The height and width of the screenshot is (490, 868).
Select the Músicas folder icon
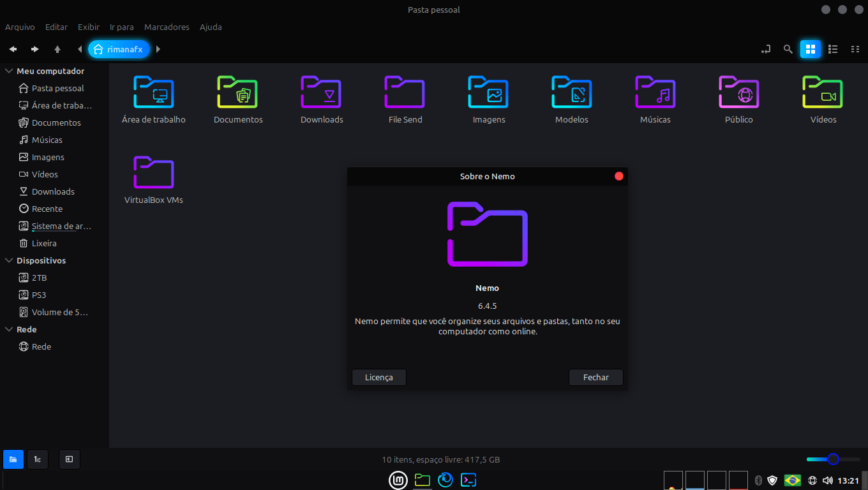coord(655,93)
